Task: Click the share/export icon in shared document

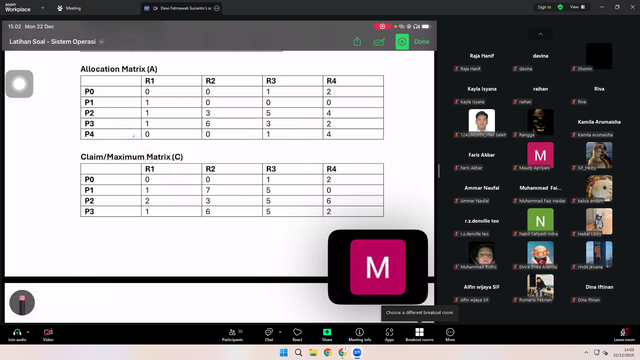Action: point(357,42)
